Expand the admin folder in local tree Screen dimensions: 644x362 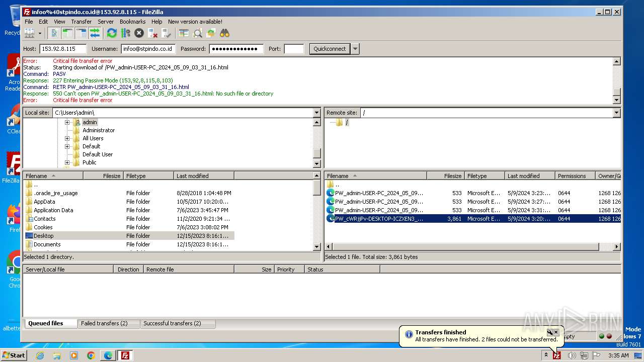67,122
